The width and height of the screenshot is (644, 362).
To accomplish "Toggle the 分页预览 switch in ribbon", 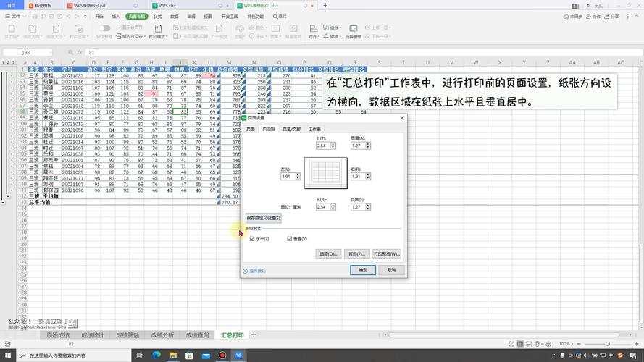I will point(104,28).
